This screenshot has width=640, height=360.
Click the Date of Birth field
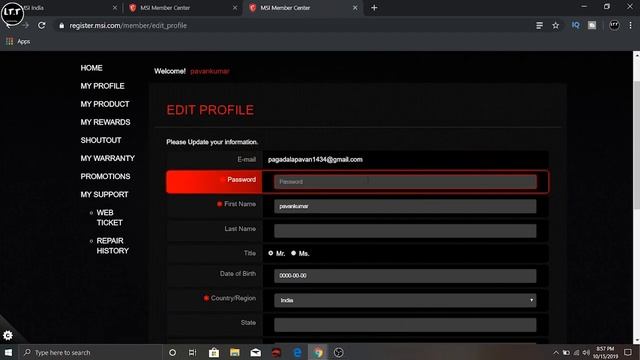pos(405,276)
